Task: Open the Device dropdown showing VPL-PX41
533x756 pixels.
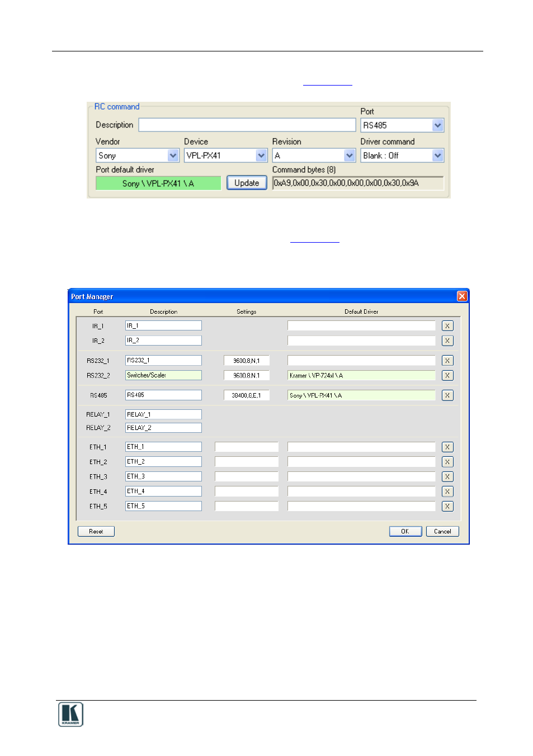Action: (x=262, y=155)
